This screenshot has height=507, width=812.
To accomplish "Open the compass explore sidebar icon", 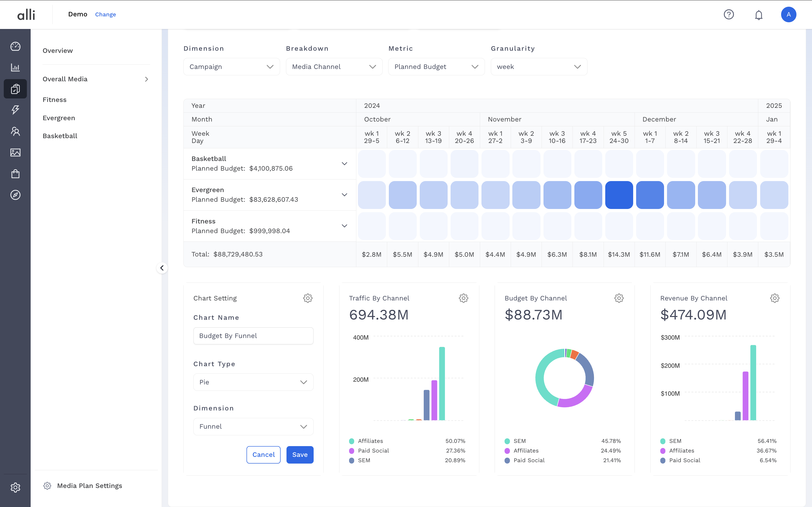I will coord(15,195).
